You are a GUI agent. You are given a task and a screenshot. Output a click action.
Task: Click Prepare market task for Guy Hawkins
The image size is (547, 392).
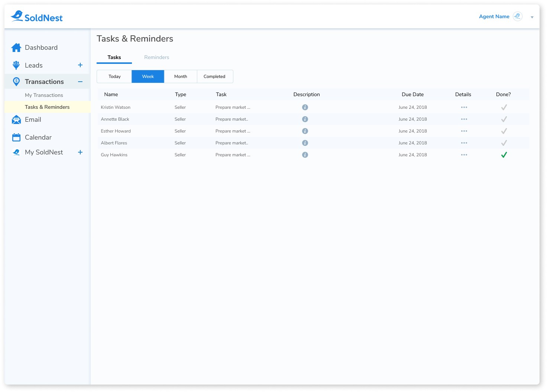tap(233, 155)
